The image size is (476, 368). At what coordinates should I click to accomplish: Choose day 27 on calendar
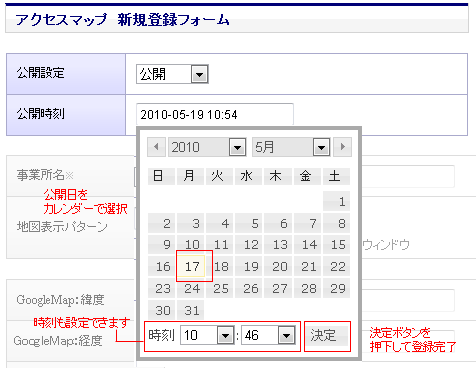coord(278,288)
